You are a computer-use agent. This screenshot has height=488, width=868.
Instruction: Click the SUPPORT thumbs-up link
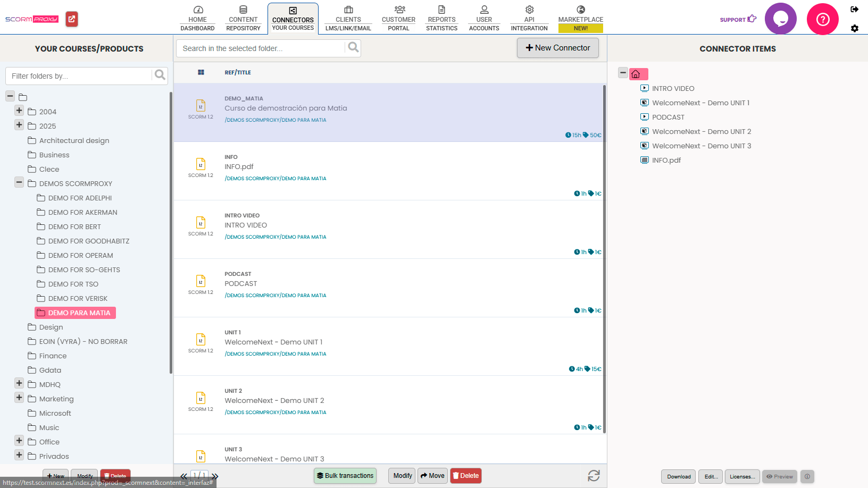738,19
